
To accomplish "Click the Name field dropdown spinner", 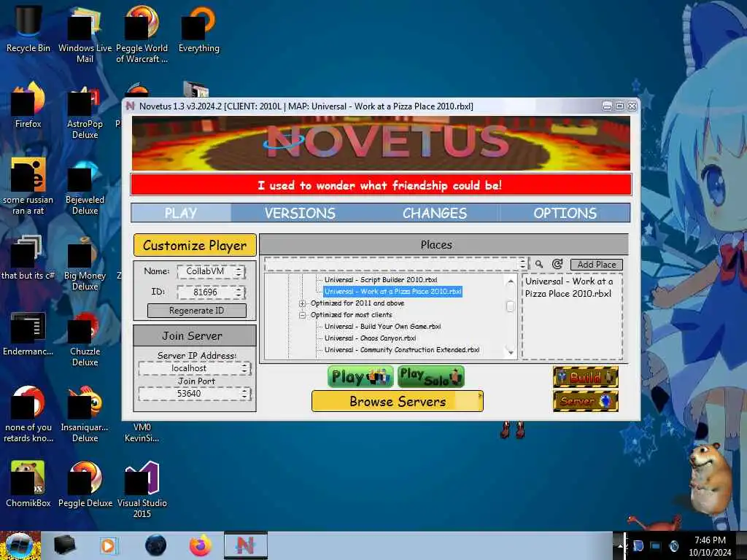I will tap(239, 272).
